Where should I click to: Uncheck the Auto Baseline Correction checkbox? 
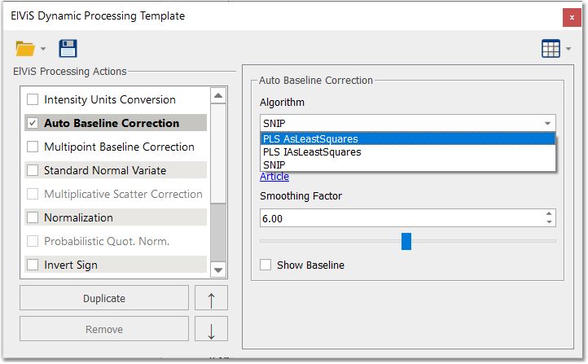33,123
